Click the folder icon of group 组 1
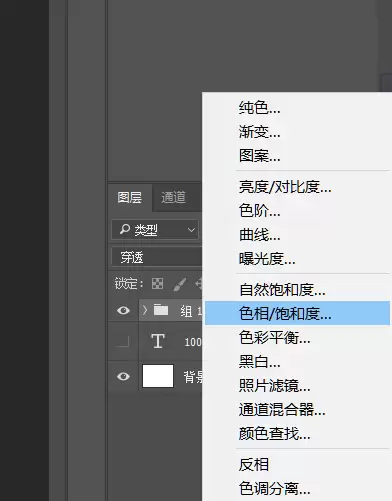Screen dimensions: 392x501 pyautogui.click(x=161, y=310)
